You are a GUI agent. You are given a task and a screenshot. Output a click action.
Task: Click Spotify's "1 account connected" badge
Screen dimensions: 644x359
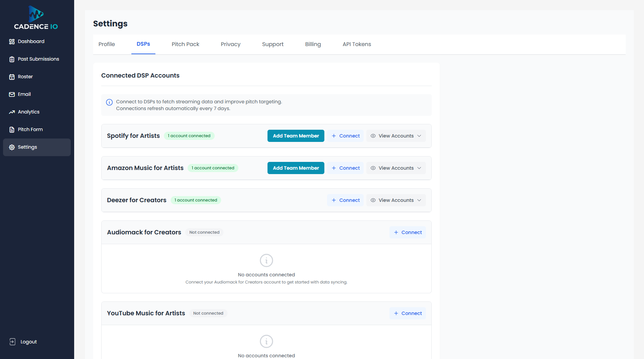tap(189, 136)
